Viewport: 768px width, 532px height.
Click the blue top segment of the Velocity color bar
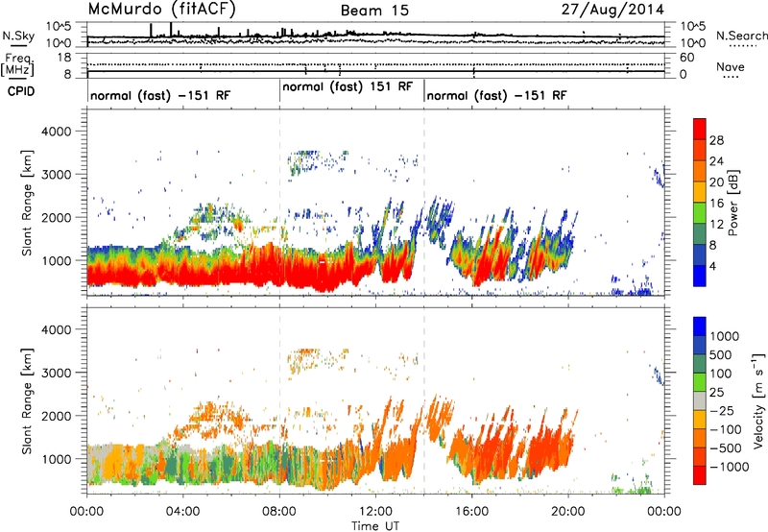coord(700,326)
